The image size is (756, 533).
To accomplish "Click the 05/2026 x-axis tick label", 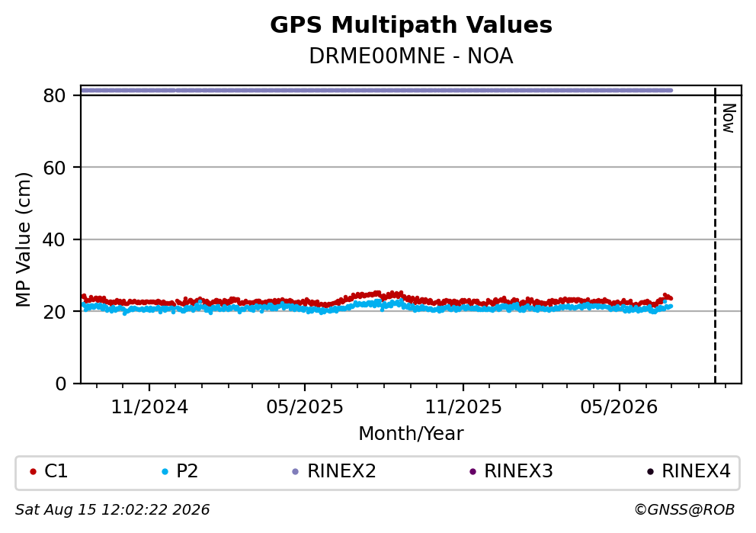I will pyautogui.click(x=619, y=407).
